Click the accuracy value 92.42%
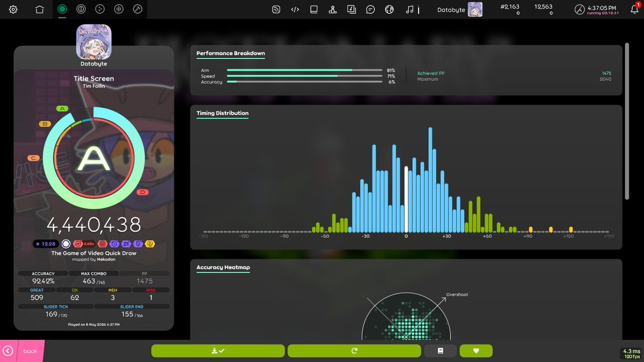Viewport: 644px width, 362px height. click(43, 281)
